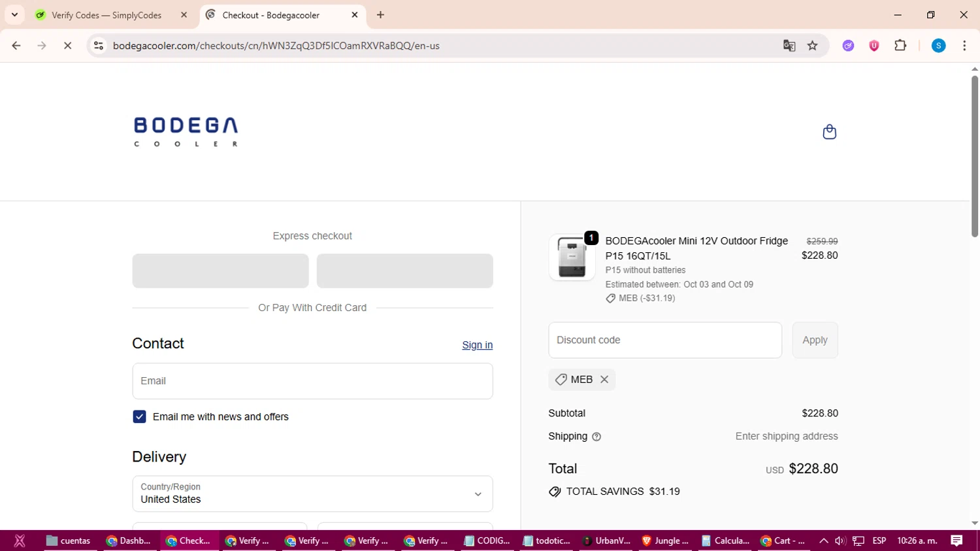Focus the Email input field
Screen dimensions: 980x551
pos(312,381)
